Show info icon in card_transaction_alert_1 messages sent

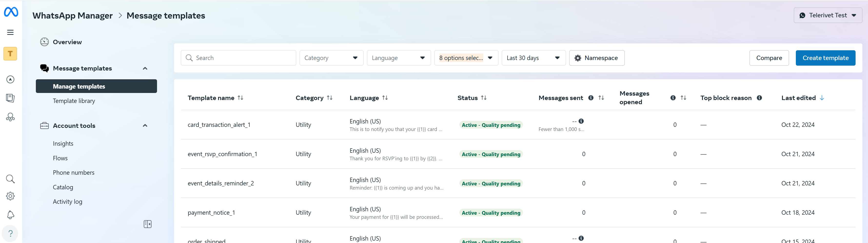click(x=581, y=121)
